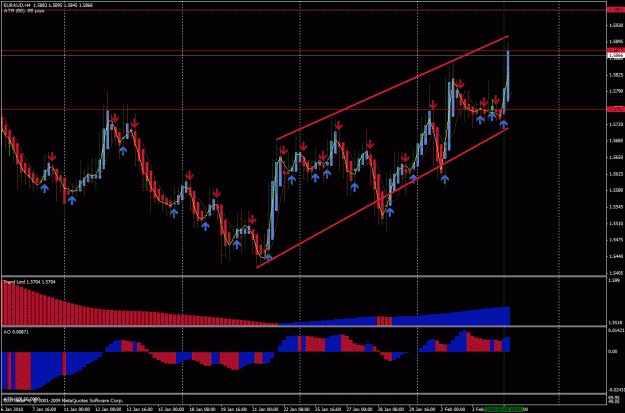Click the 1.5580 price axis label
The image size is (625, 413).
616,191
